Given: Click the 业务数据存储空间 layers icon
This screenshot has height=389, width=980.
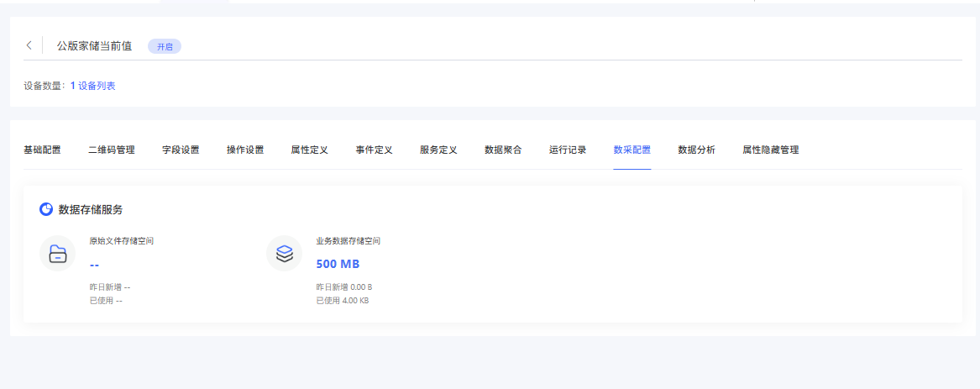Looking at the screenshot, I should (284, 254).
